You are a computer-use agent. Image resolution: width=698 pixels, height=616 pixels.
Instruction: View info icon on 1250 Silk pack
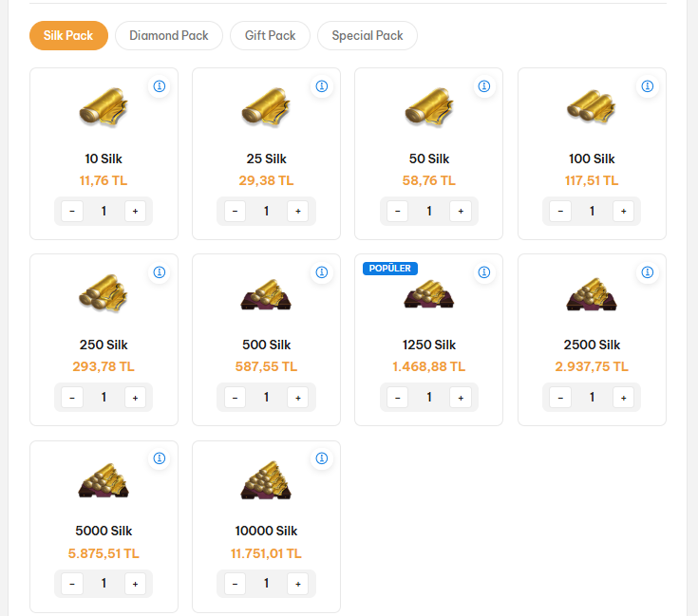coord(484,272)
